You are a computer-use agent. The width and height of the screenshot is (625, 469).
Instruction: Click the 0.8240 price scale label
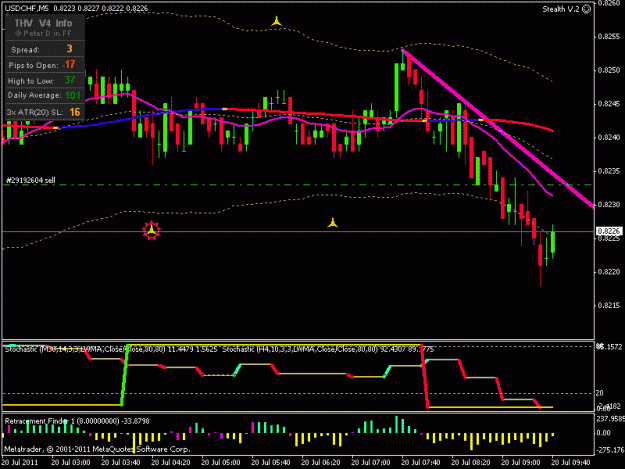[x=609, y=137]
